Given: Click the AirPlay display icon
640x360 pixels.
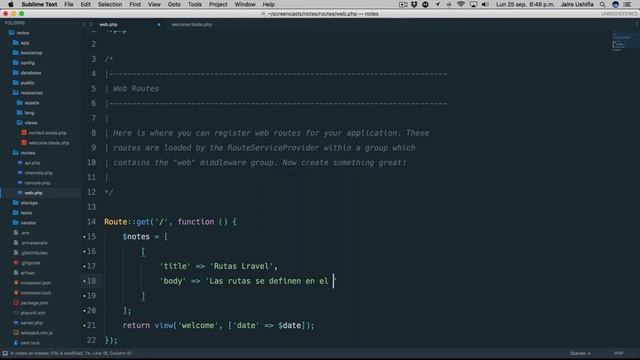Looking at the screenshot, I should 473,4.
